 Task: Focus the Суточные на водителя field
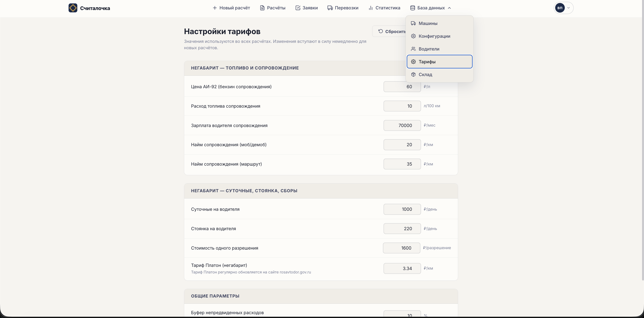tap(402, 209)
